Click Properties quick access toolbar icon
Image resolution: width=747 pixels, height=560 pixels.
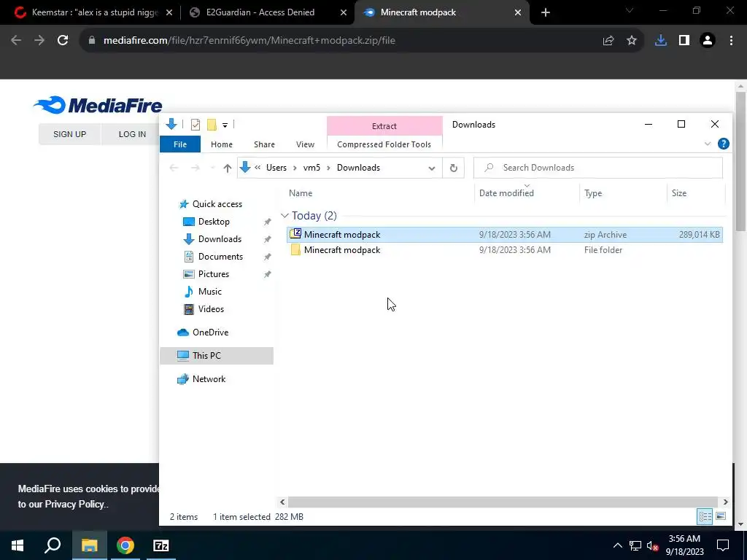click(196, 125)
